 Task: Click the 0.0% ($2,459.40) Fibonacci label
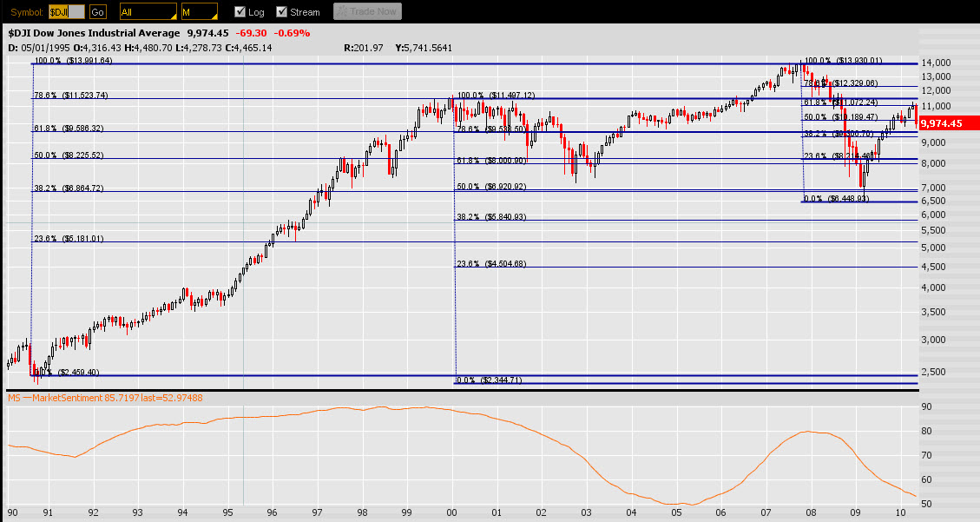66,373
